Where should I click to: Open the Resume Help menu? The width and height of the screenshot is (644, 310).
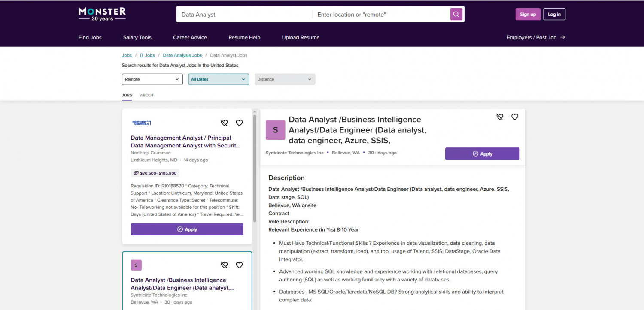(244, 37)
